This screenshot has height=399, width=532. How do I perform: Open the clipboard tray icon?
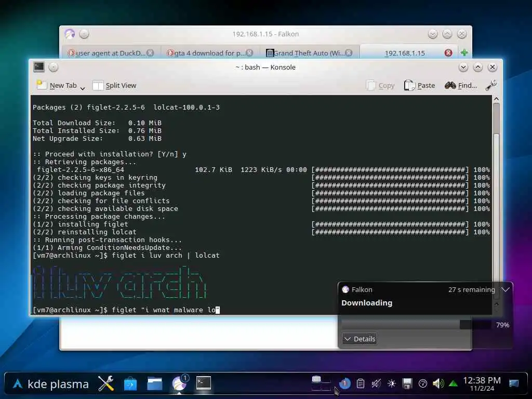[361, 384]
